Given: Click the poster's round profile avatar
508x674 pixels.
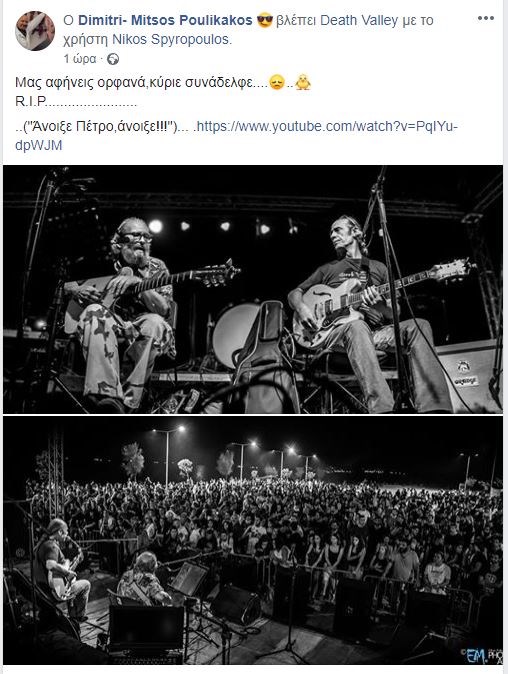Looking at the screenshot, I should (x=35, y=31).
